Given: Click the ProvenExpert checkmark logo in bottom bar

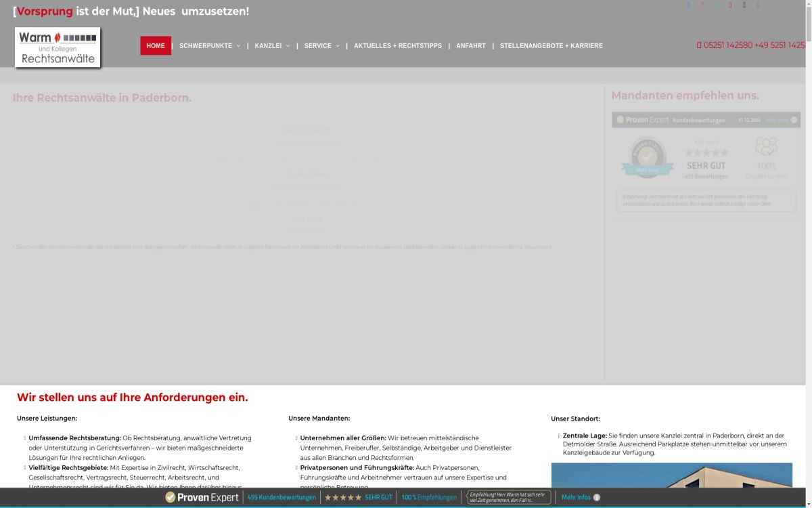Looking at the screenshot, I should coord(171,497).
